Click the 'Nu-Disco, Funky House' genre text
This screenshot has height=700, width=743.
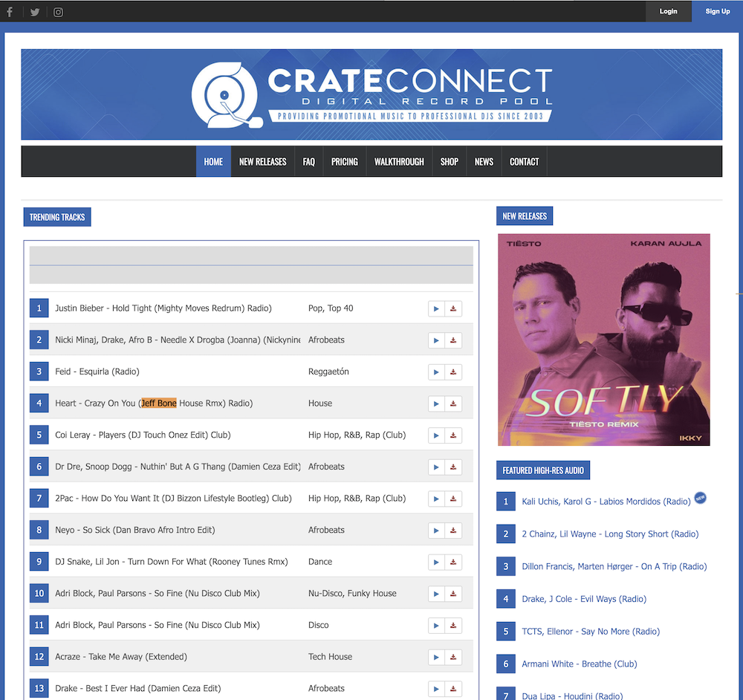click(x=352, y=593)
